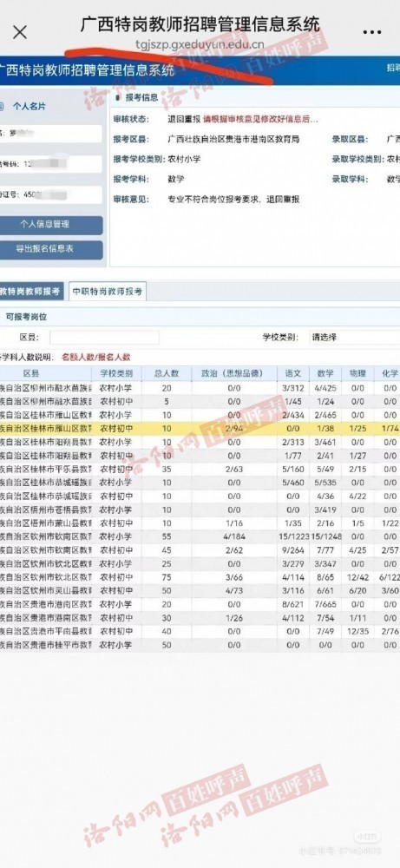400x868 pixels.
Task: Select the highlighted 桂林市雁山区 农村初中 row
Action: coord(200,429)
